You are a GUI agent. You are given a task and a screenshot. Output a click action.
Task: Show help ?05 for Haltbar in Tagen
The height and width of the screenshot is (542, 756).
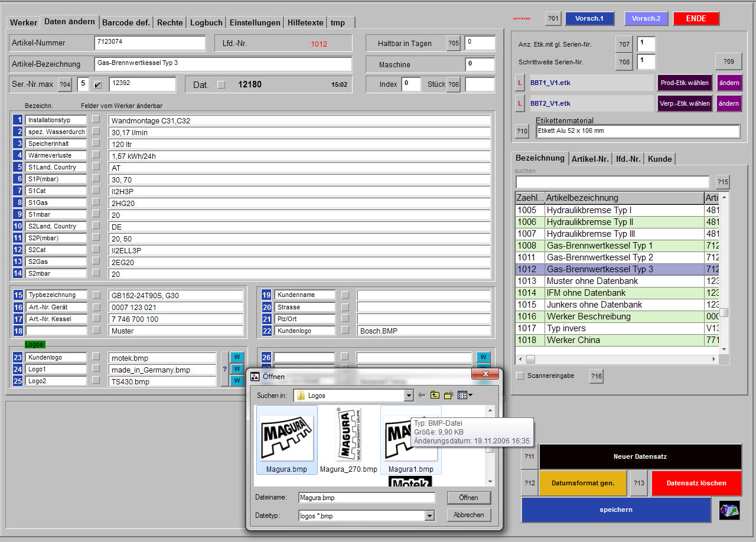tap(454, 43)
